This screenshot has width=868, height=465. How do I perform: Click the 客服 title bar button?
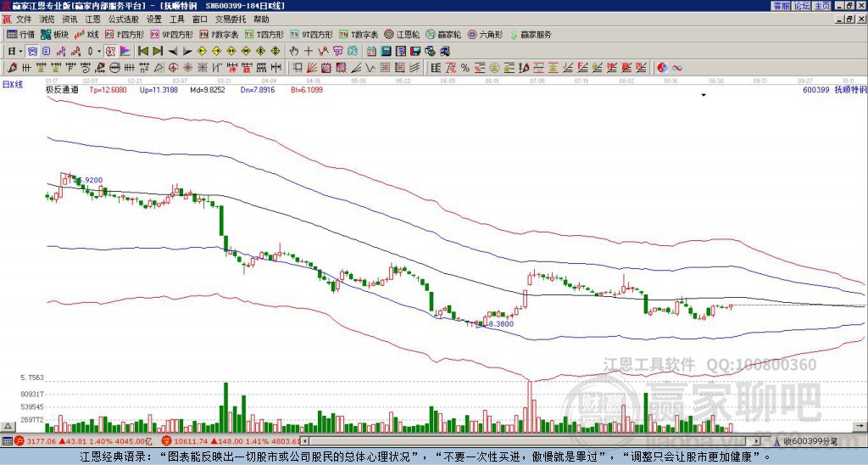(x=781, y=6)
